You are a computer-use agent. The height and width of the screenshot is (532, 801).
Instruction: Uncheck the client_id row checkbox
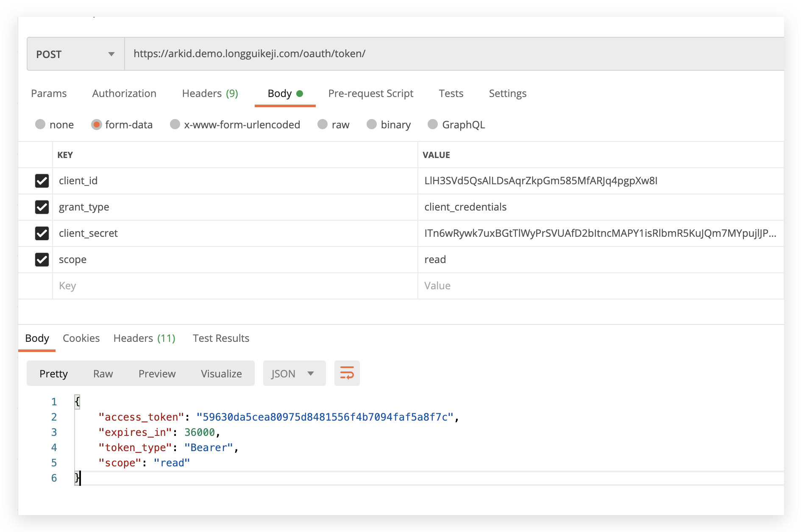pos(42,181)
